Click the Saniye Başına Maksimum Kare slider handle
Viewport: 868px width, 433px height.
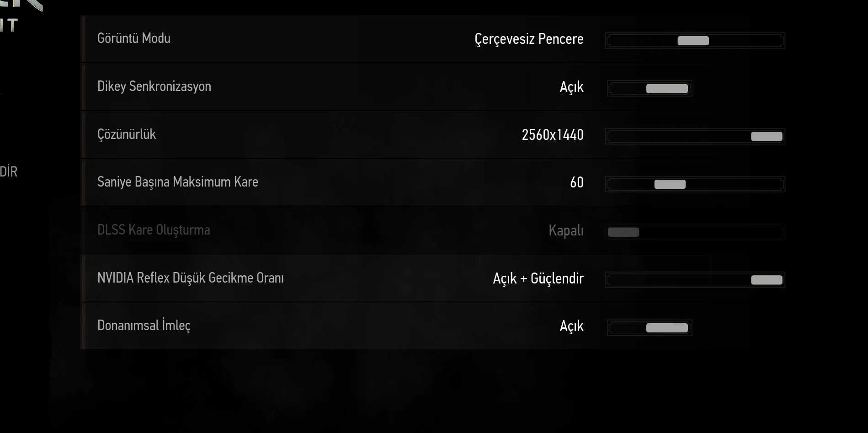(670, 184)
